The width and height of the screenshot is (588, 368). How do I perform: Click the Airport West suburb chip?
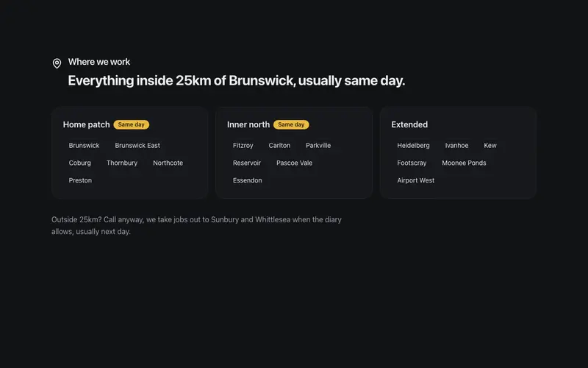click(415, 180)
